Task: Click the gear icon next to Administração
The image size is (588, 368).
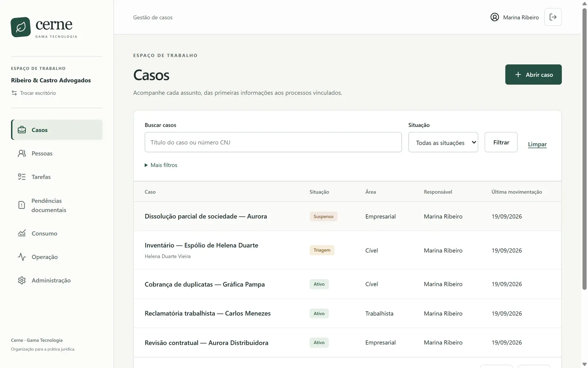Action: [22, 280]
